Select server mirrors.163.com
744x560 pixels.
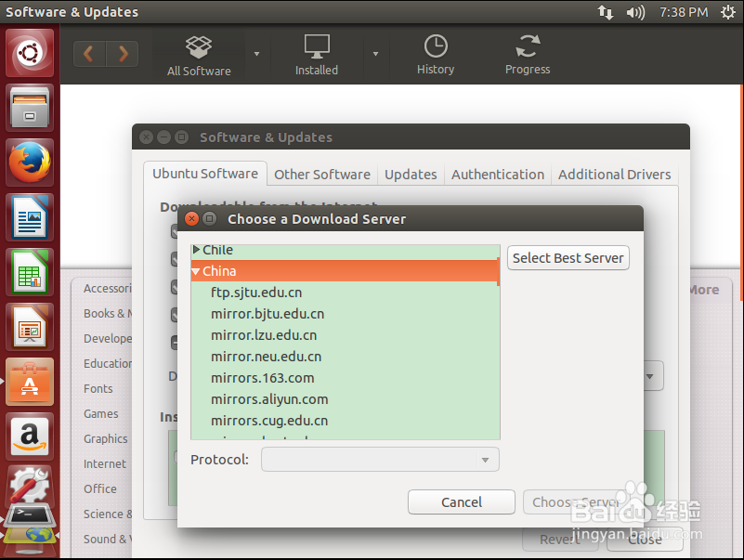pyautogui.click(x=345, y=378)
